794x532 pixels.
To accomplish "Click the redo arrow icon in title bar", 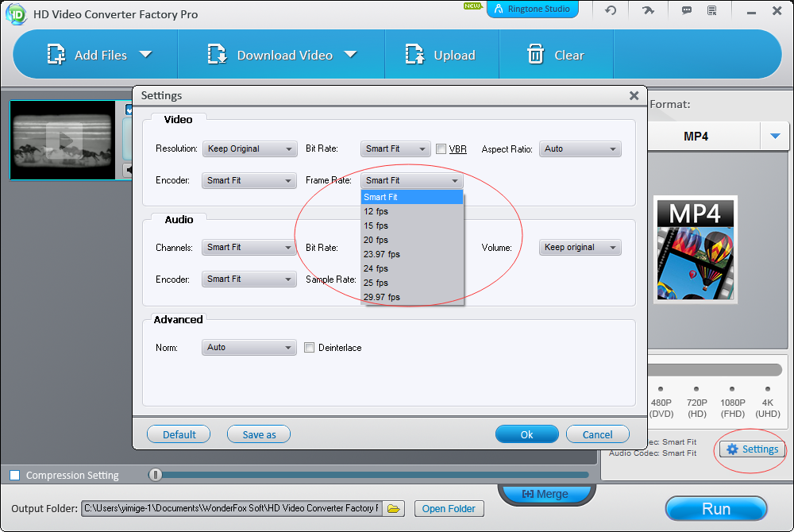I will pos(648,10).
